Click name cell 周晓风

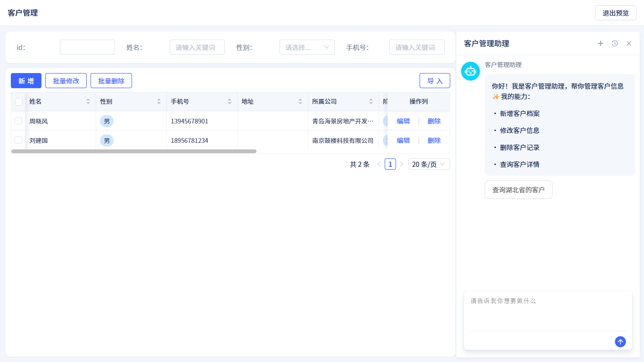(x=39, y=121)
